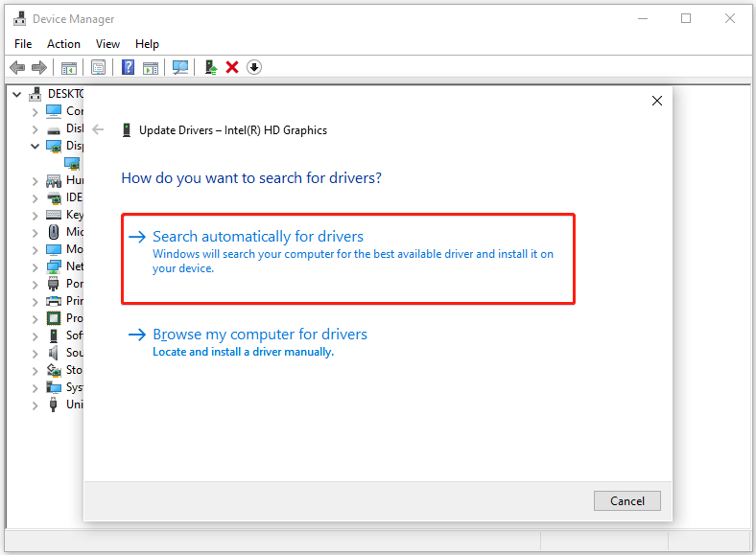Select the Keyboards category icon
Screen dimensions: 756x555
(54, 215)
